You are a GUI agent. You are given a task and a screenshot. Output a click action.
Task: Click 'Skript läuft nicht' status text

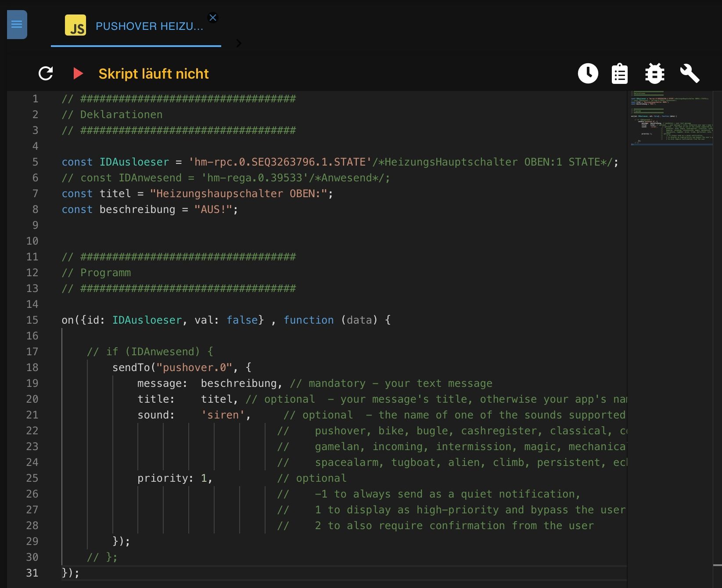point(154,74)
